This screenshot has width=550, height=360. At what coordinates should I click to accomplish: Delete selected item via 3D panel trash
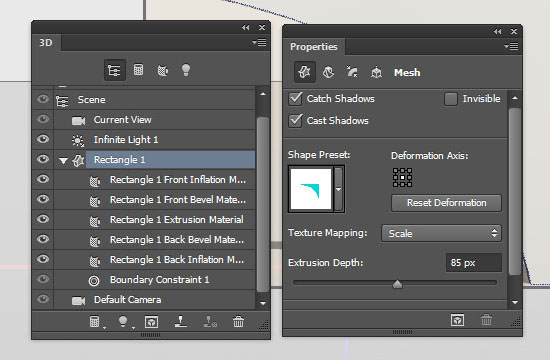click(239, 321)
